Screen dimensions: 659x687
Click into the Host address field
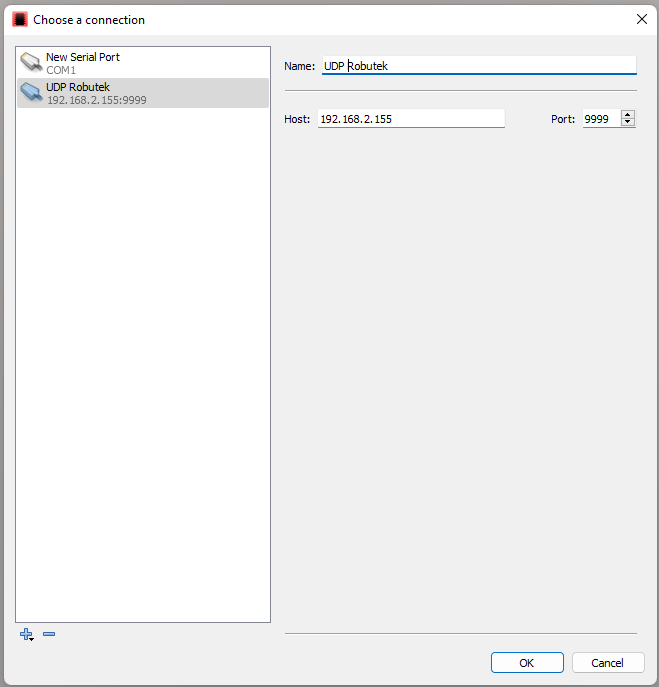click(x=411, y=119)
